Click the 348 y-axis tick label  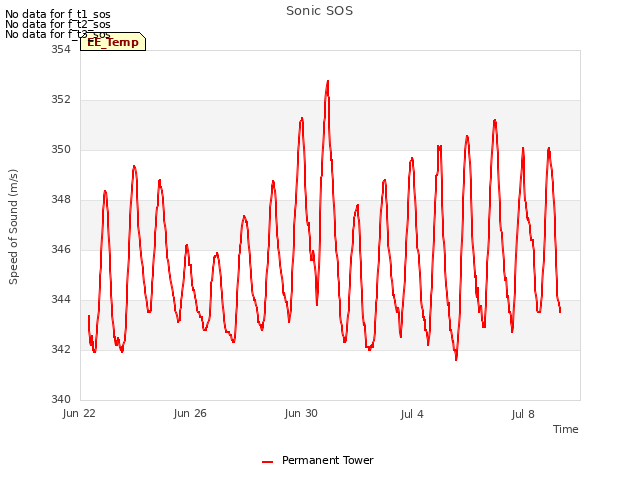point(61,200)
